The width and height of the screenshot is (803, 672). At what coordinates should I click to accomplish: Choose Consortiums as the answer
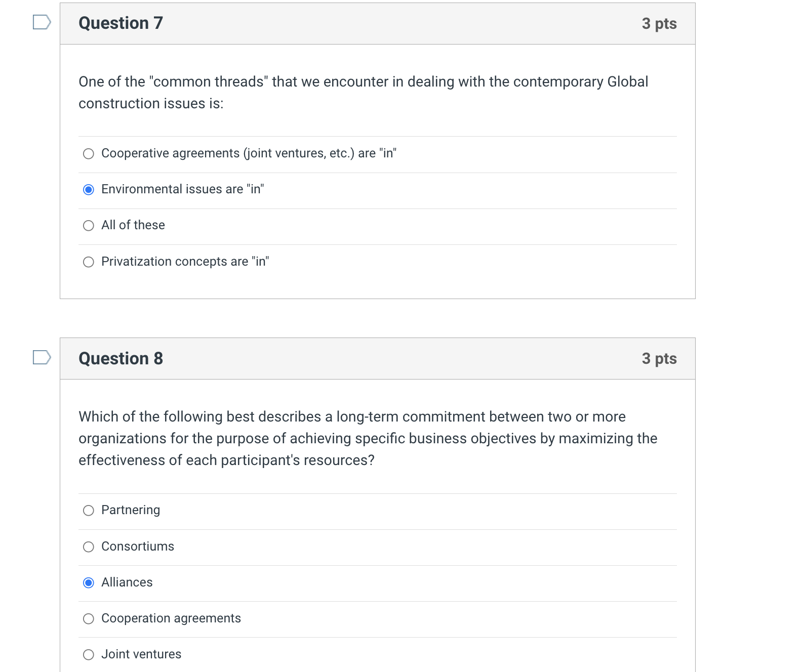point(89,547)
